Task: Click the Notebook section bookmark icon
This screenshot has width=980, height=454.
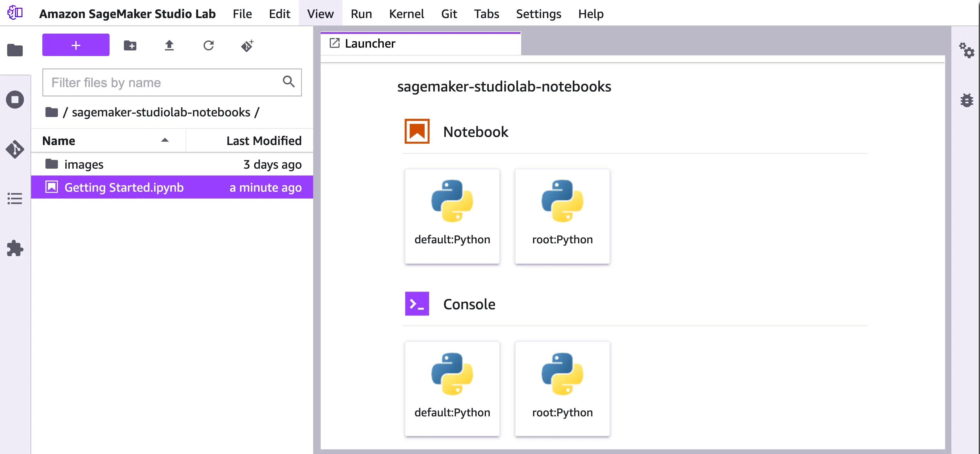Action: tap(417, 131)
